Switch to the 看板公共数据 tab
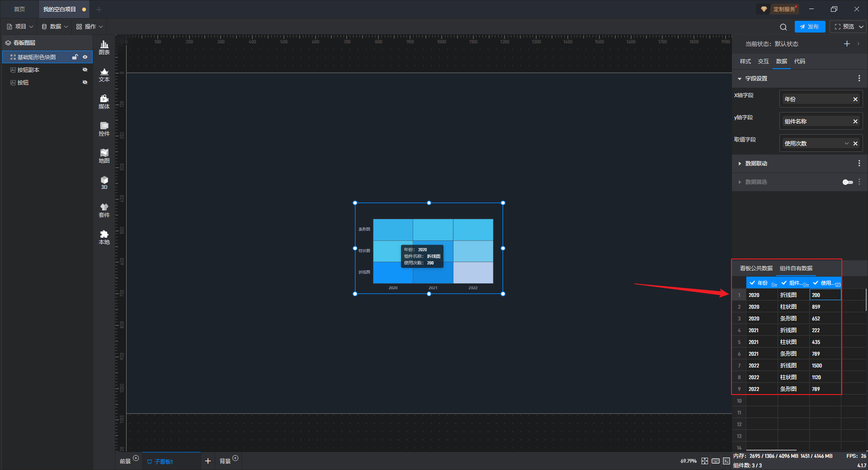The image size is (868, 470). (x=756, y=268)
